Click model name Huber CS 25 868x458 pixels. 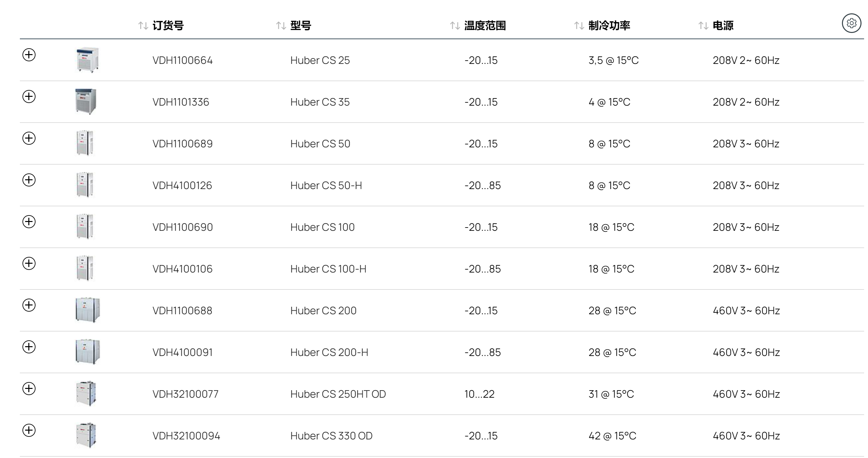point(320,60)
